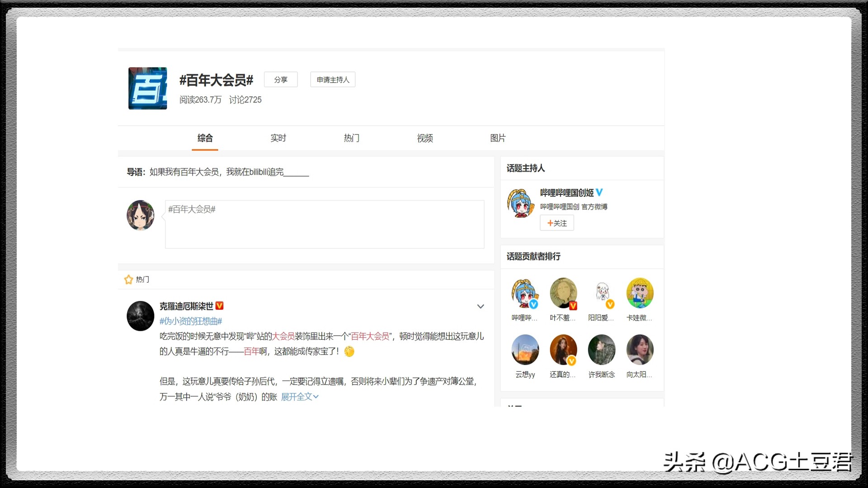Image resolution: width=868 pixels, height=488 pixels.
Task: Click the post compose input box
Action: coord(325,224)
